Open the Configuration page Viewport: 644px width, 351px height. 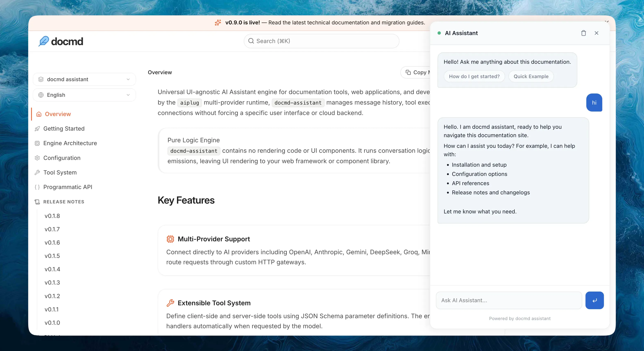point(62,158)
